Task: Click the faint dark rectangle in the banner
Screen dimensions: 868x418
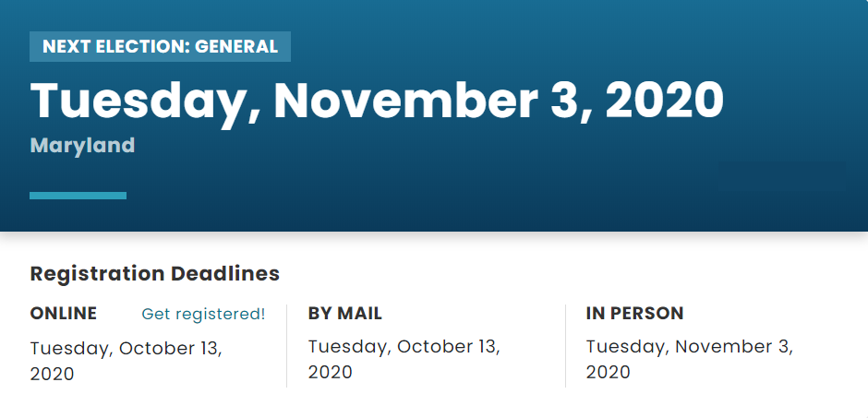Action: (x=782, y=175)
